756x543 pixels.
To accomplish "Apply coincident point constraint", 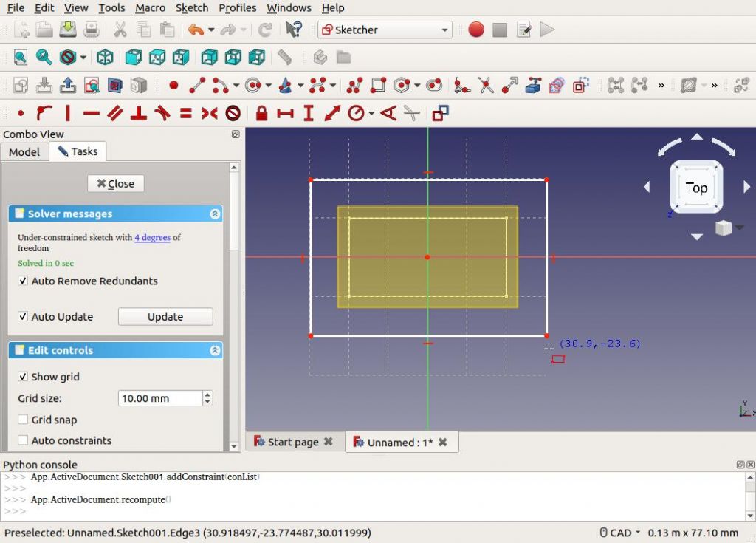I will coord(21,114).
